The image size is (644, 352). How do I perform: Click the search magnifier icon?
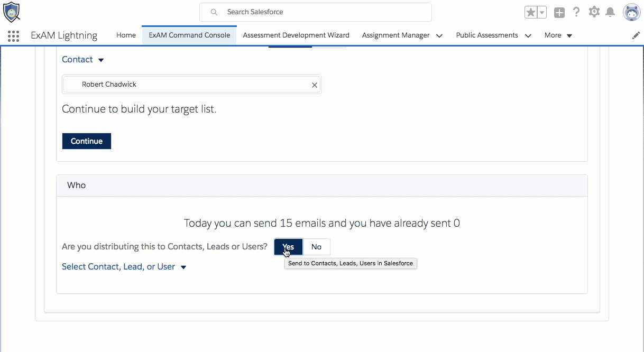click(x=214, y=12)
